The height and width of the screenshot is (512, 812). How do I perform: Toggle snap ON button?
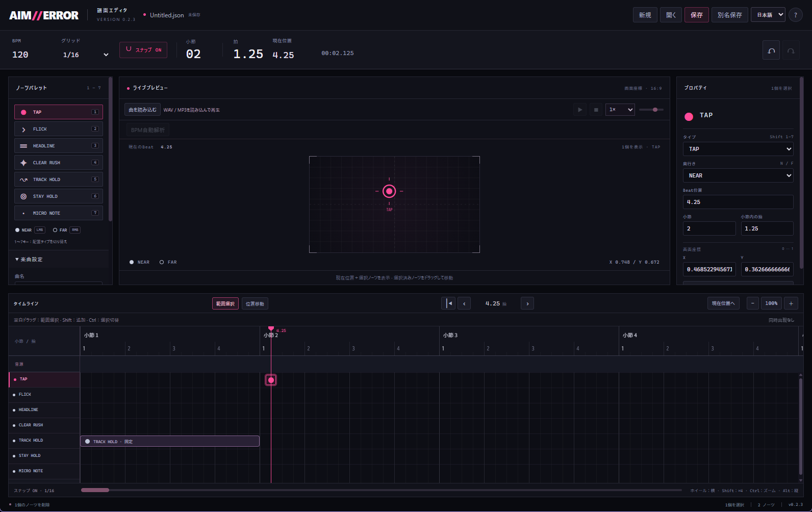coord(143,50)
